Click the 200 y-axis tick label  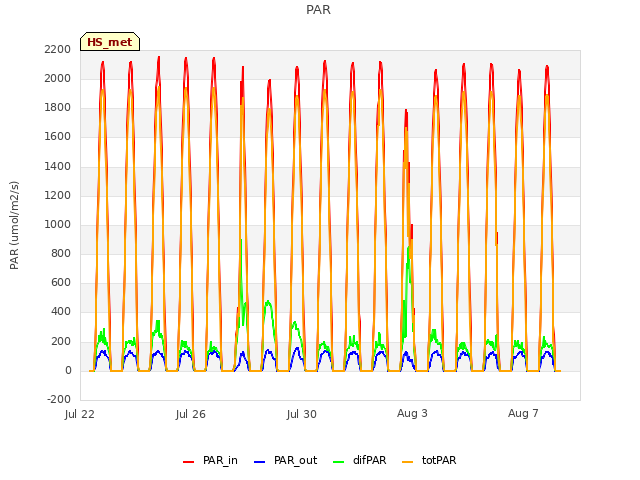pos(61,341)
